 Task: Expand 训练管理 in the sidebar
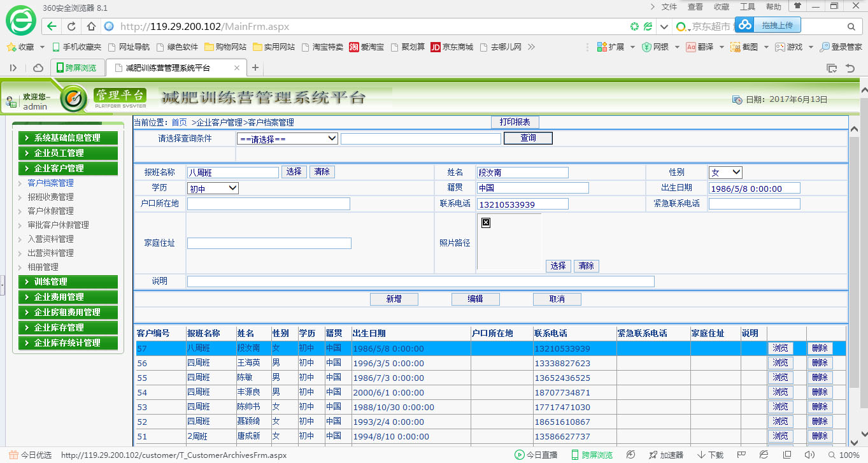pos(68,281)
